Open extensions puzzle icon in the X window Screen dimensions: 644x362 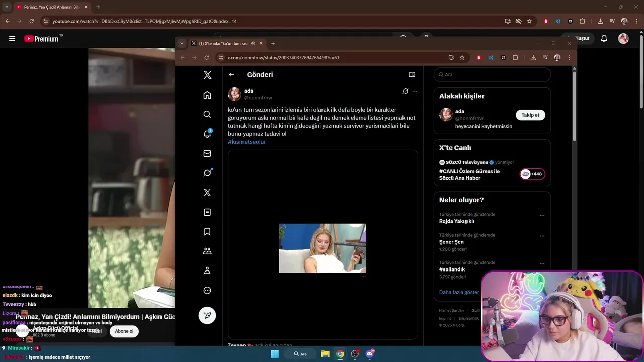click(515, 58)
